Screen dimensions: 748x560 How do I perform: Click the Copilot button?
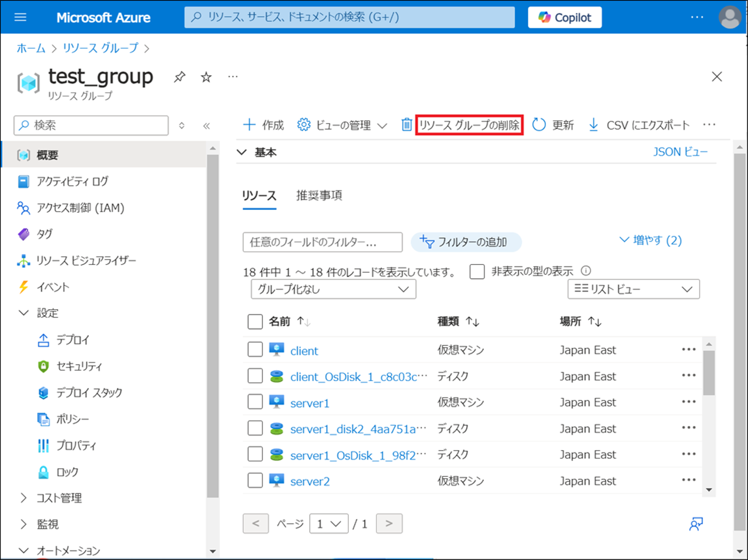[x=565, y=18]
